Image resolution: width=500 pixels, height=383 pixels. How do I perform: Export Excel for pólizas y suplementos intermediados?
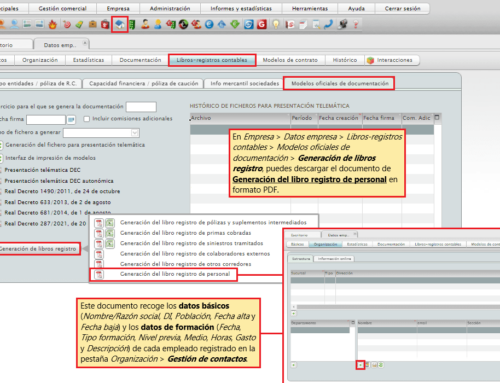pos(110,223)
